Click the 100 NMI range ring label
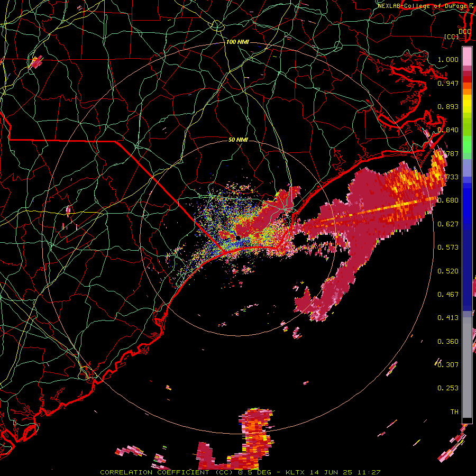 pyautogui.click(x=237, y=42)
